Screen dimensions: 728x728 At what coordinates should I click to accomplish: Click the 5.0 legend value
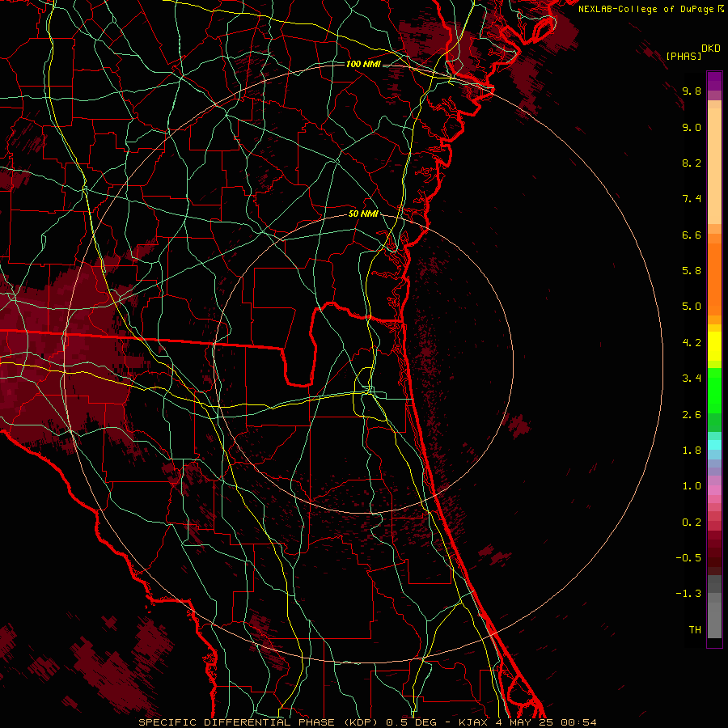click(692, 307)
